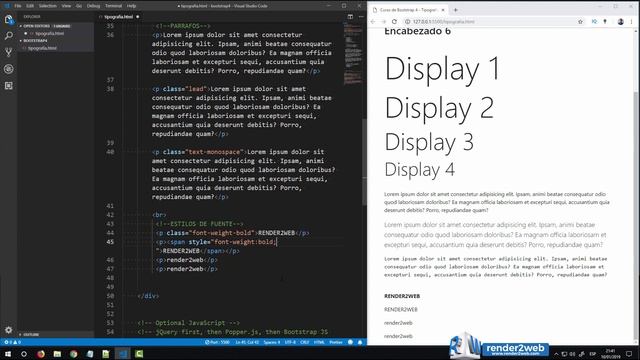Click the closing div tag on line 50
640x360 pixels.
coord(148,296)
